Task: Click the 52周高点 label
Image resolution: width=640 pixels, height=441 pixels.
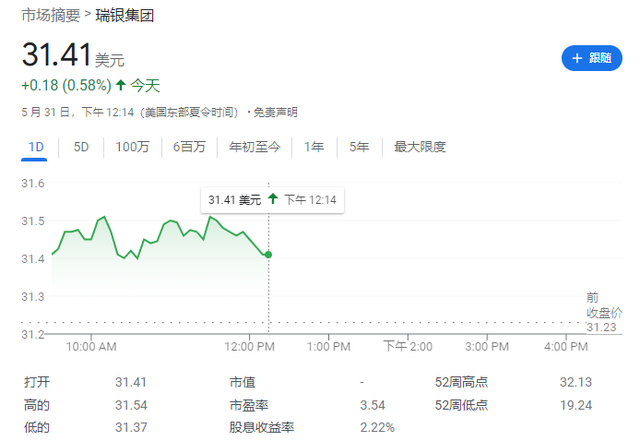Action: [461, 382]
